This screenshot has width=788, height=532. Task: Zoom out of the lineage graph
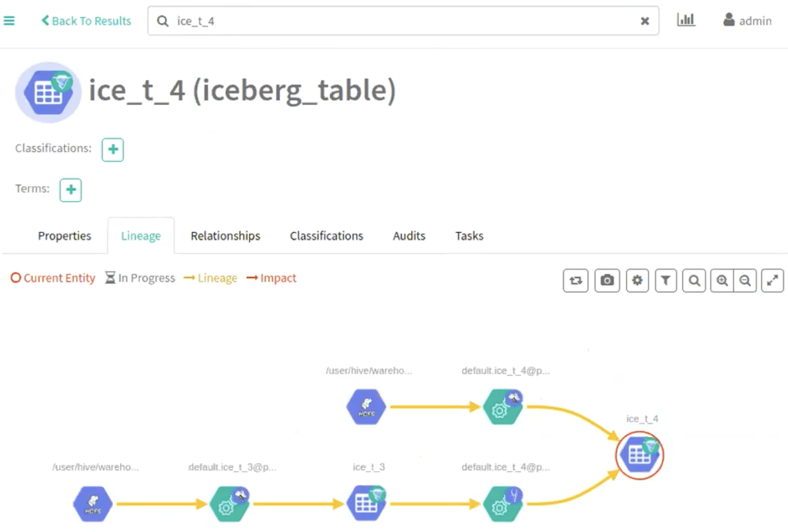coord(745,281)
